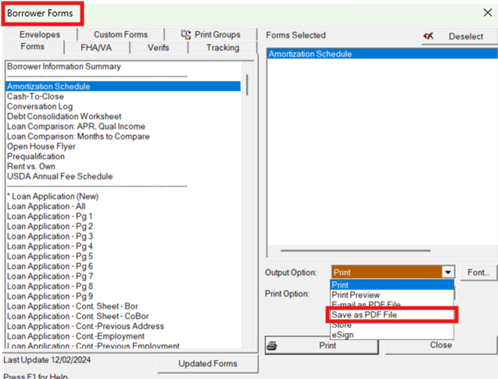Close the Borrower Forms dialog window

point(488,13)
